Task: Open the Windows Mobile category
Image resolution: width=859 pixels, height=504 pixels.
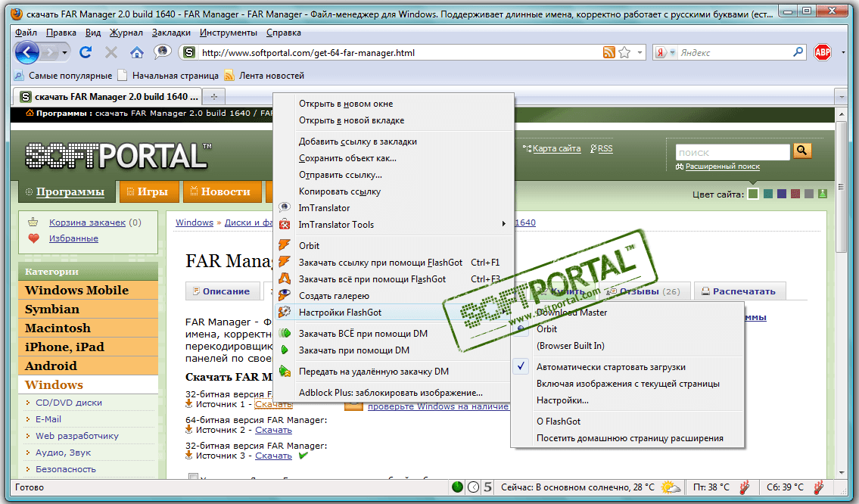Action: coord(89,291)
